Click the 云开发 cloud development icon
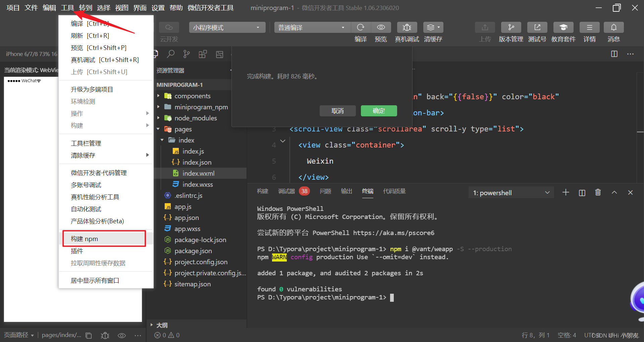 point(169,27)
